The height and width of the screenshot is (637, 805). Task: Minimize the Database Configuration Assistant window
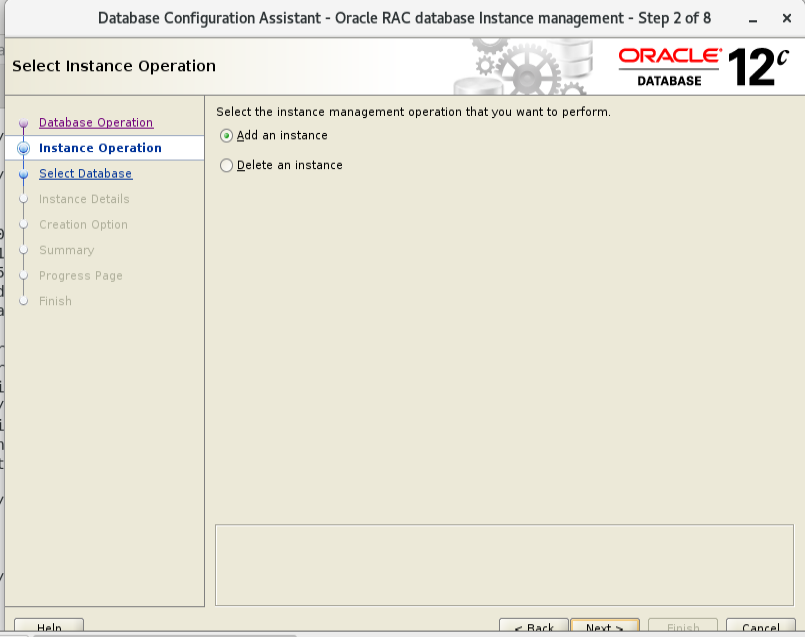(753, 20)
